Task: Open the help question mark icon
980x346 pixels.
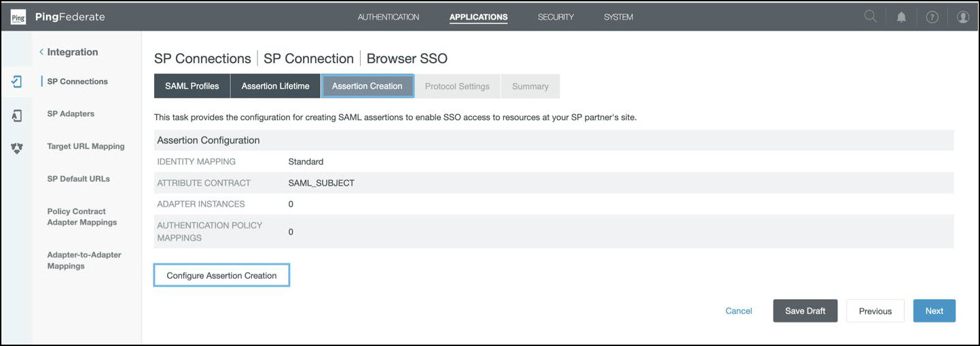Action: [x=932, y=17]
